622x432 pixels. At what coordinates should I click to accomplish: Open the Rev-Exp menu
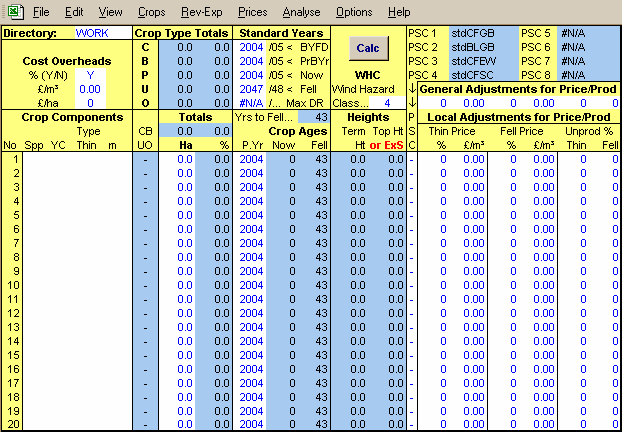203,12
